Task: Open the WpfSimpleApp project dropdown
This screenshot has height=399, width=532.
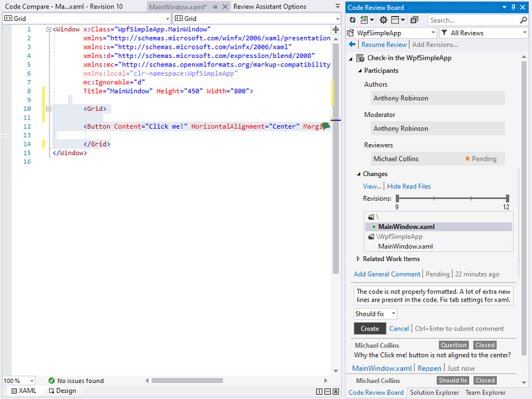Action: pos(392,33)
